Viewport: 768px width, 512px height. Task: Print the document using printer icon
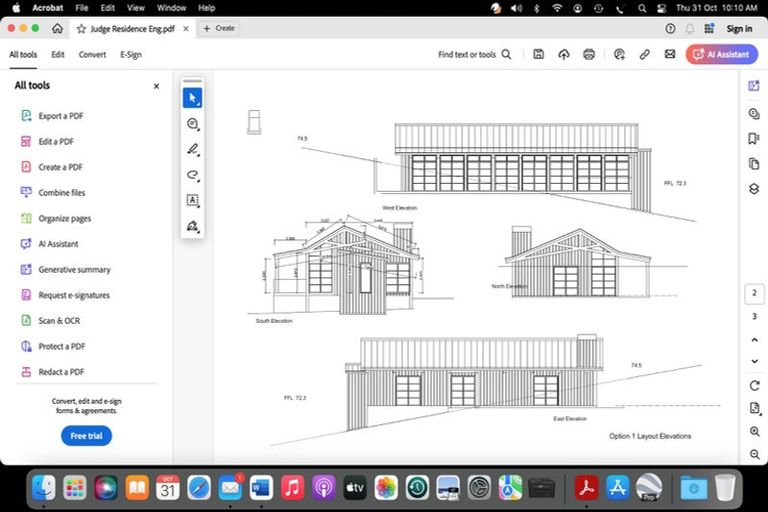coord(589,55)
